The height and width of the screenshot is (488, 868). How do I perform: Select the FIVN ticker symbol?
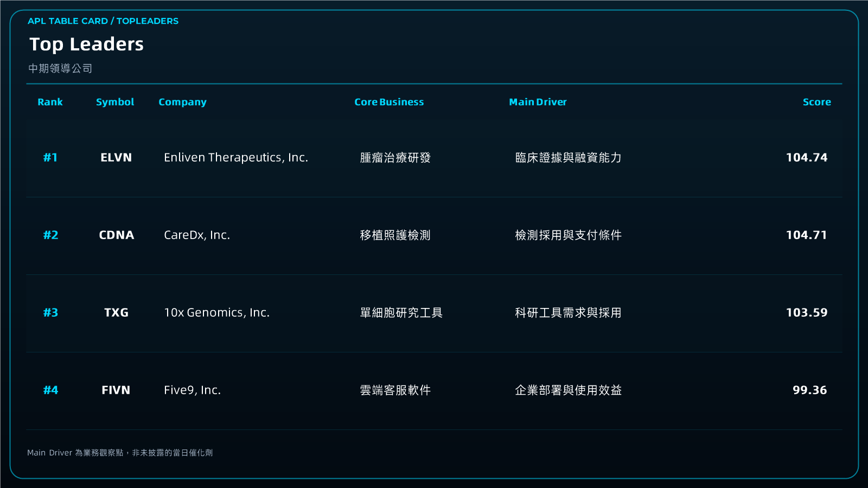tap(116, 390)
